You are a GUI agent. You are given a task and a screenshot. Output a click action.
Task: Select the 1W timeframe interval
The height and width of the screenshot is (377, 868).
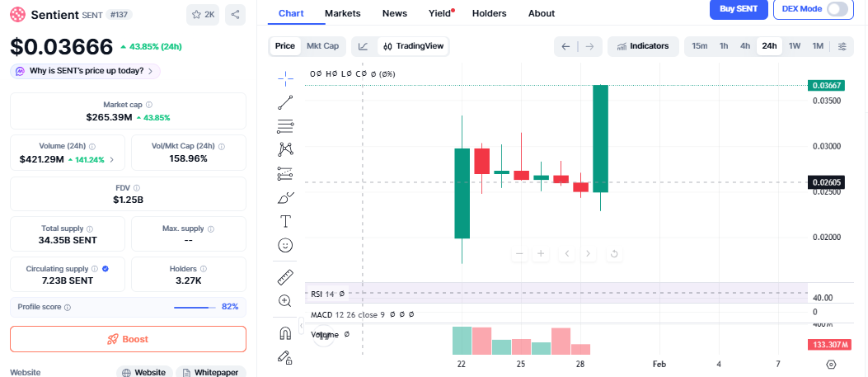[795, 46]
